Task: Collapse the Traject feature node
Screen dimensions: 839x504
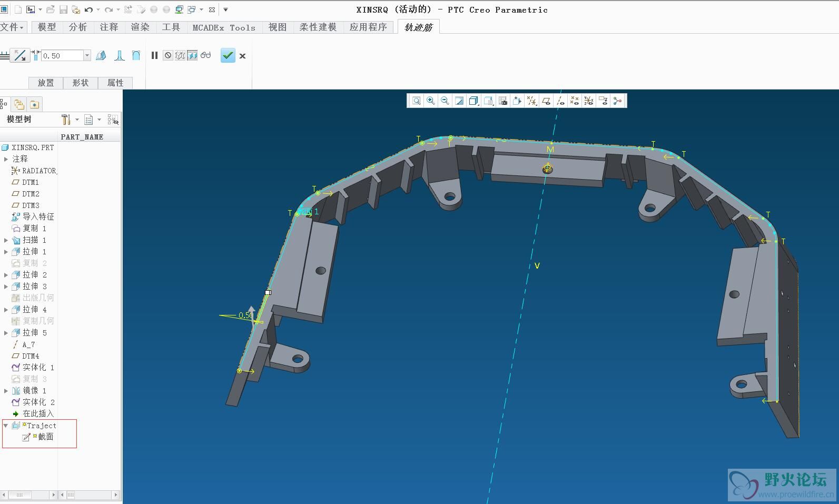Action: point(6,425)
